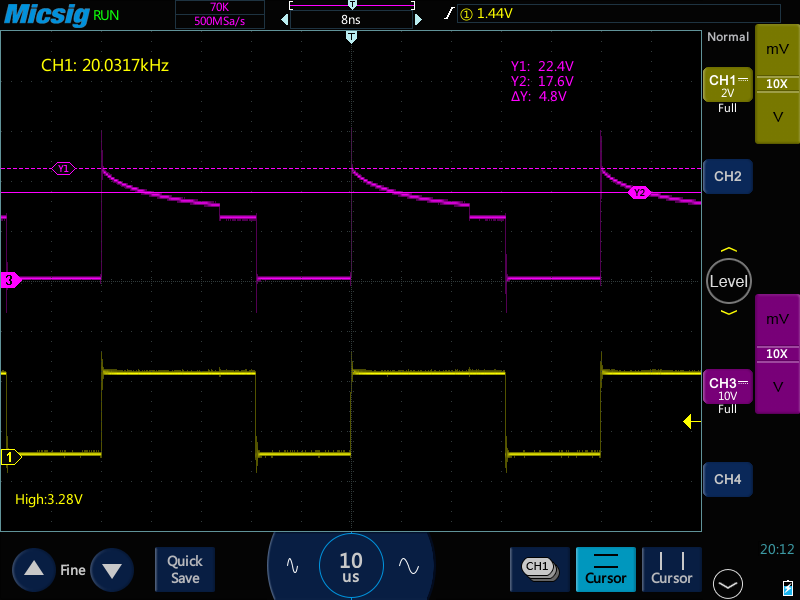Click the yellow mV scale button for CH1
Screen dimensions: 800x600
777,49
